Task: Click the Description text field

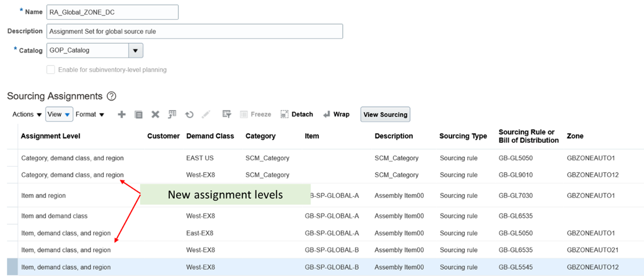Action: pyautogui.click(x=194, y=32)
